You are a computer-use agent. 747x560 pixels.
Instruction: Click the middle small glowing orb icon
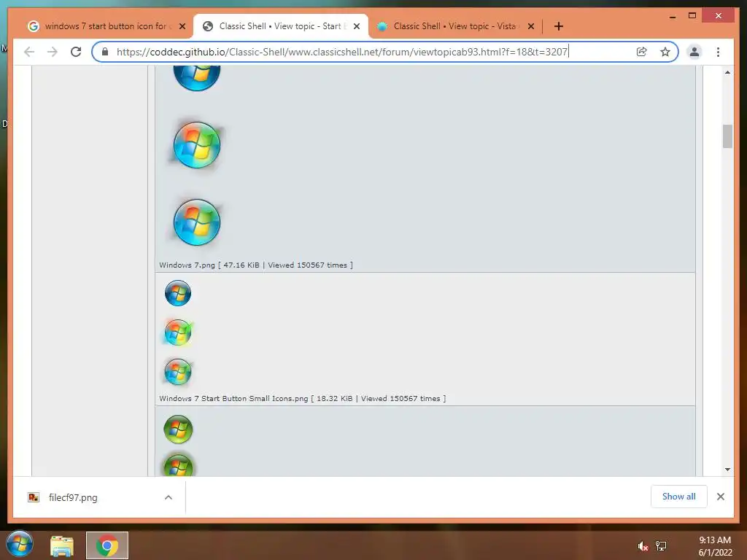178,332
